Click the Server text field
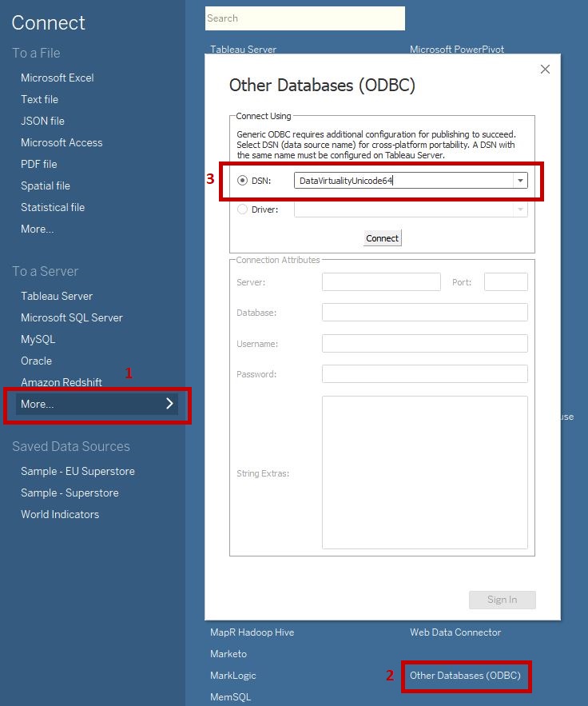The image size is (588, 706). point(381,281)
